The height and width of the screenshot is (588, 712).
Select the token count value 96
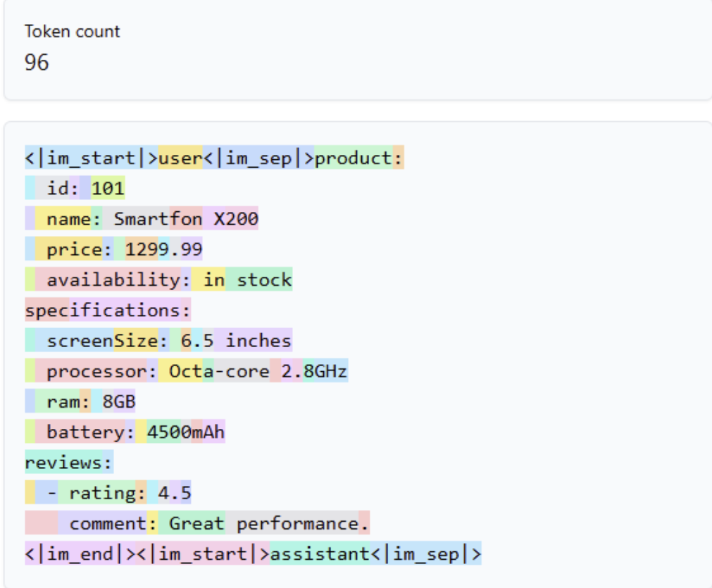[x=37, y=62]
